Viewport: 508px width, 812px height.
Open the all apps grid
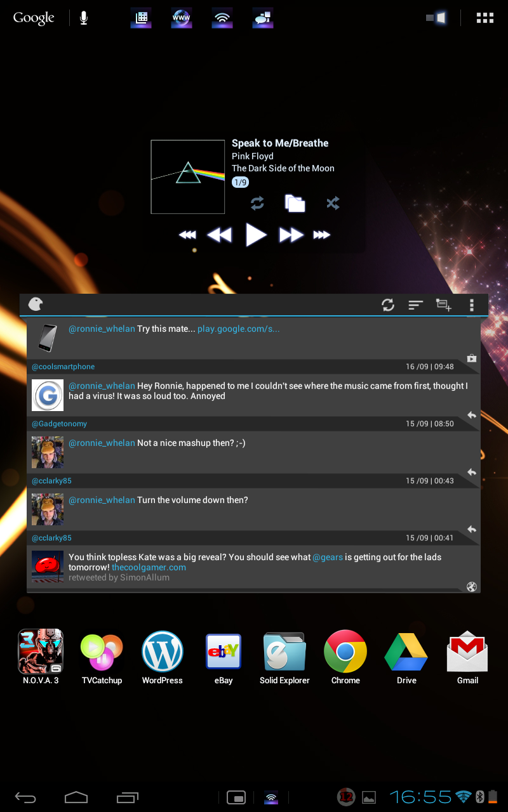tap(485, 18)
